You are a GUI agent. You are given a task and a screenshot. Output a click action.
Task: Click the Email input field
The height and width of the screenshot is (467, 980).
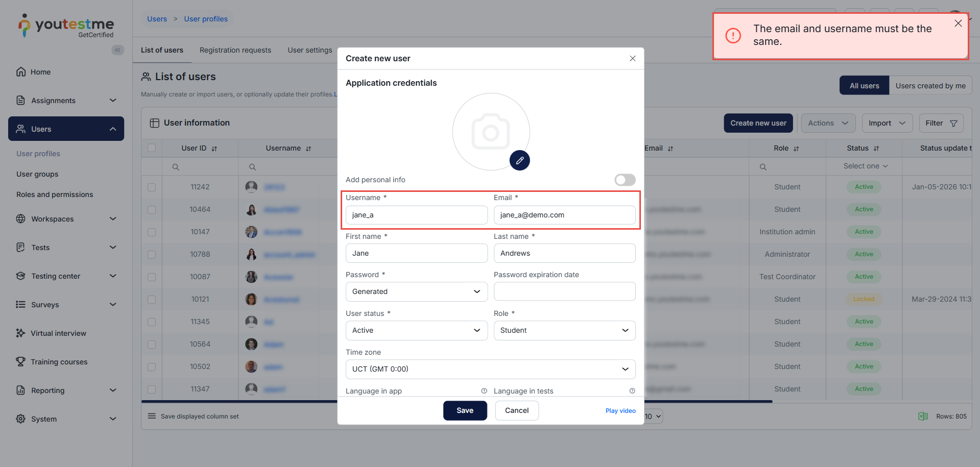(x=565, y=215)
